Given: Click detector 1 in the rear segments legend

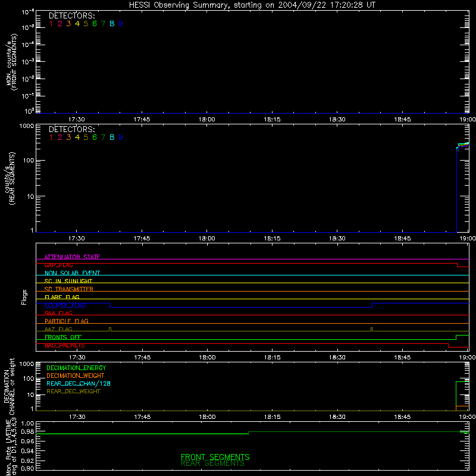Looking at the screenshot, I should pos(51,137).
